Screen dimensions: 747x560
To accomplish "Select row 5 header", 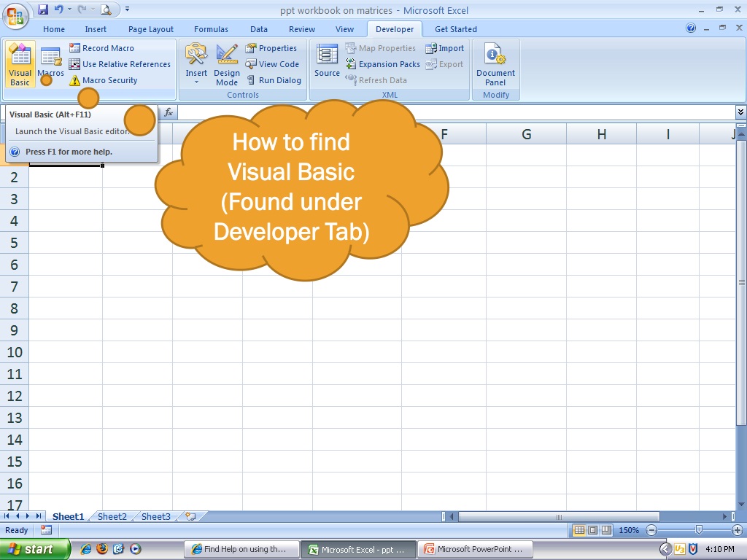I will click(x=15, y=243).
